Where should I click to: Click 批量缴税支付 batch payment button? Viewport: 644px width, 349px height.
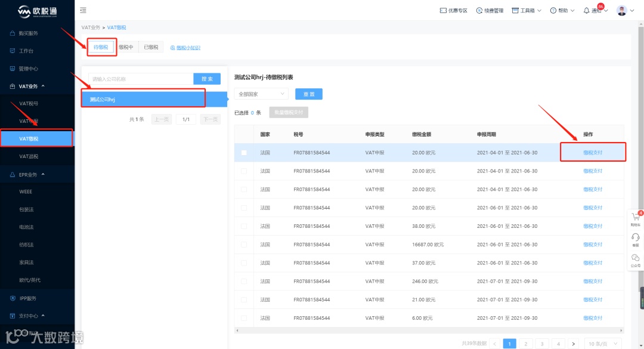click(x=289, y=113)
